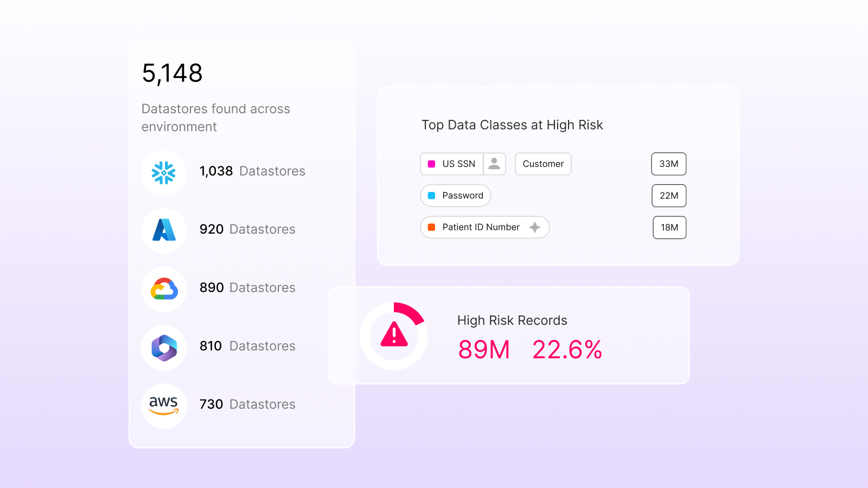Toggle the blue swatch on Password chip
The width and height of the screenshot is (868, 488).
coord(431,195)
